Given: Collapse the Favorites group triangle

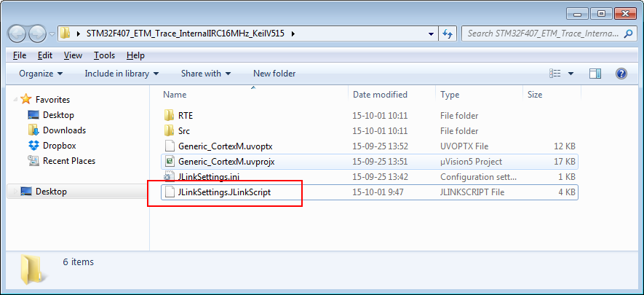Looking at the screenshot, I should (x=15, y=100).
